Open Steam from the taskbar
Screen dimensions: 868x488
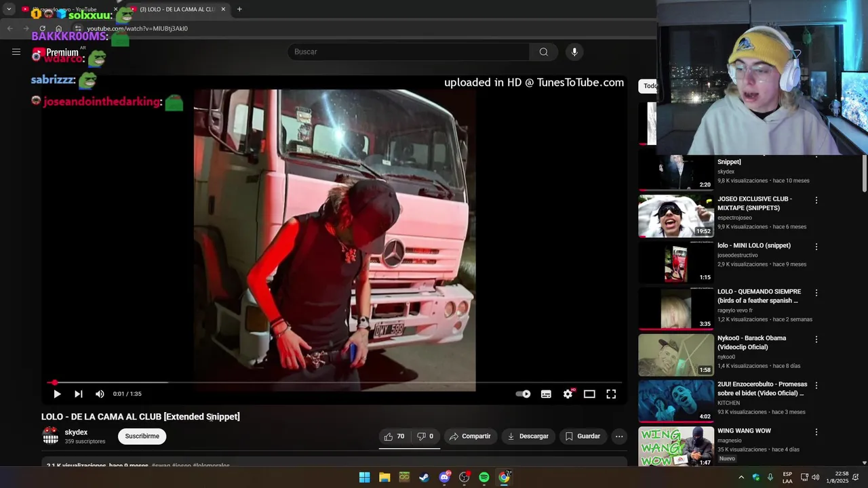pyautogui.click(x=424, y=477)
